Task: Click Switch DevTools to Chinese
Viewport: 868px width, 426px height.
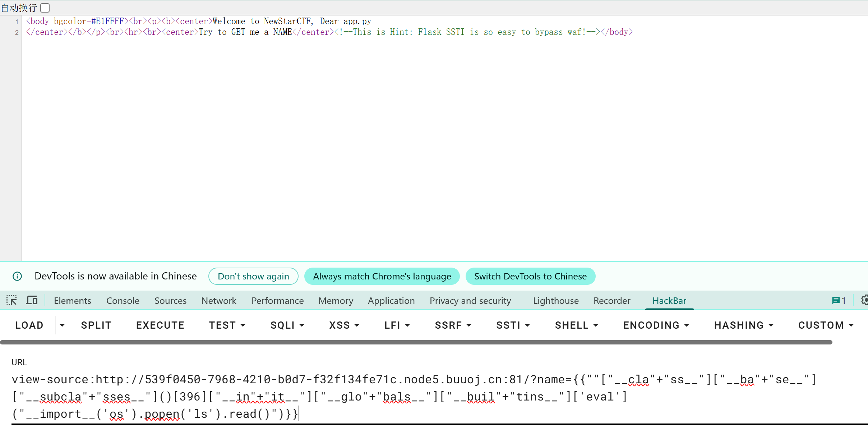Action: 530,276
